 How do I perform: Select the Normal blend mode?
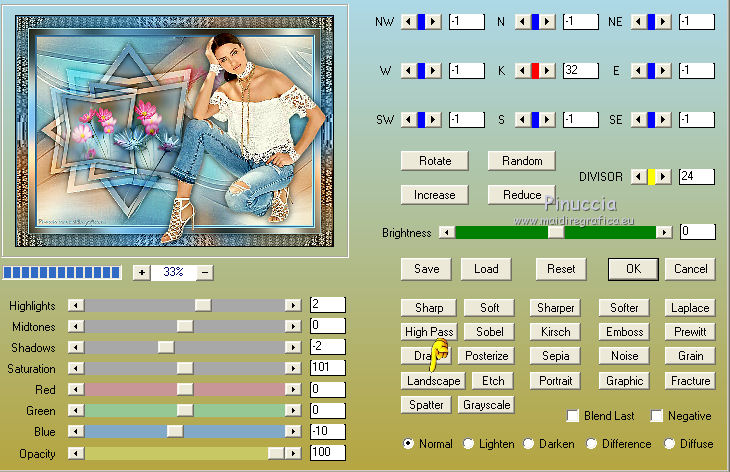[408, 444]
